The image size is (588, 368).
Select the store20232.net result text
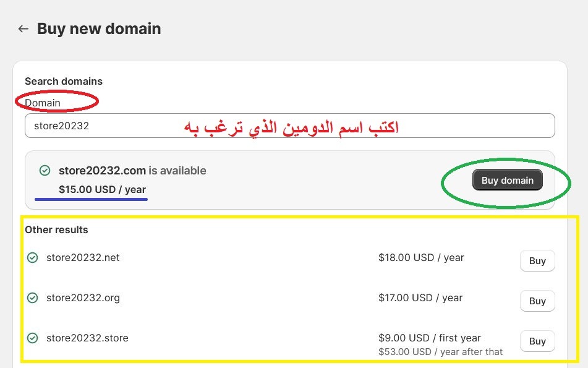coord(83,258)
